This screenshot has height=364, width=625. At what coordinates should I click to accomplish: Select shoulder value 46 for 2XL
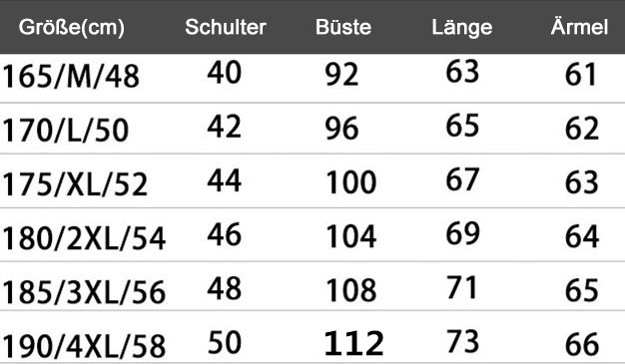point(225,234)
